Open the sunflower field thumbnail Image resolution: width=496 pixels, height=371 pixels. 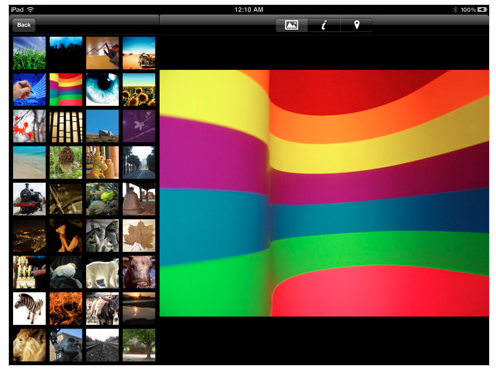[139, 90]
